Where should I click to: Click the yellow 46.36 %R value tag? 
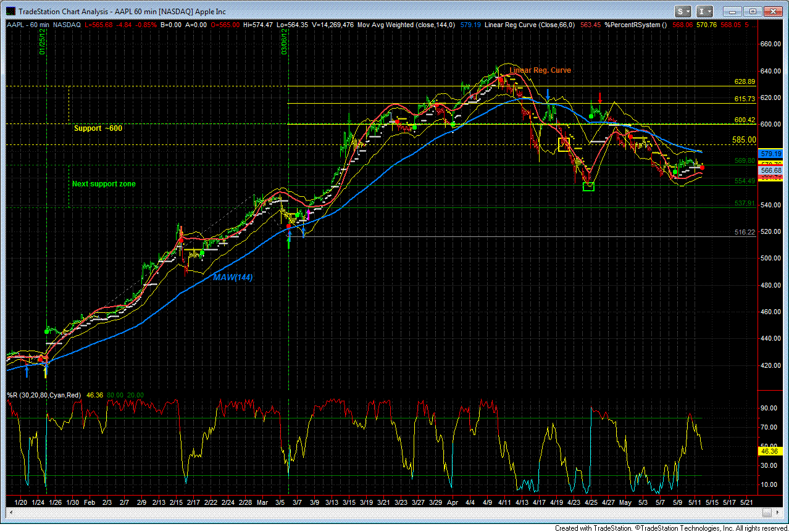pos(770,451)
